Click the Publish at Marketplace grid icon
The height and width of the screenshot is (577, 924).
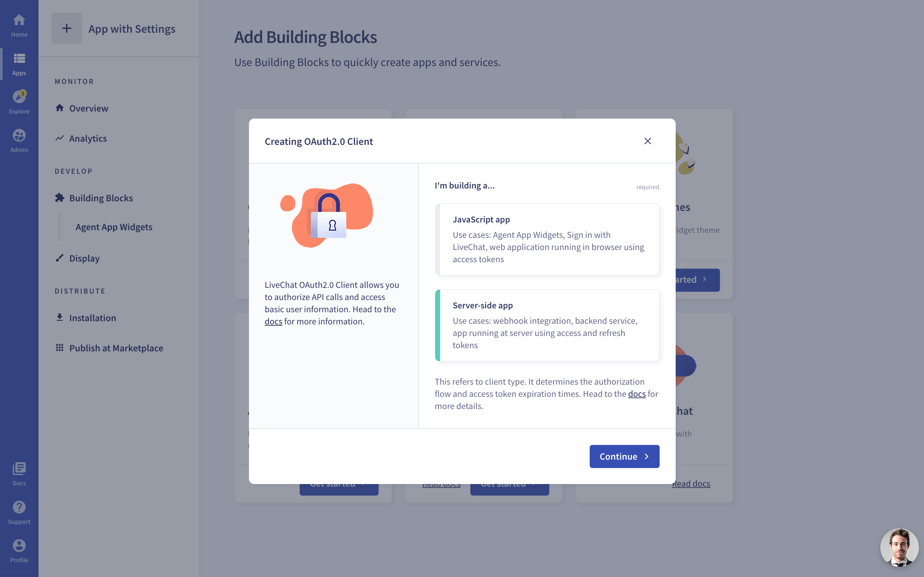tap(60, 347)
